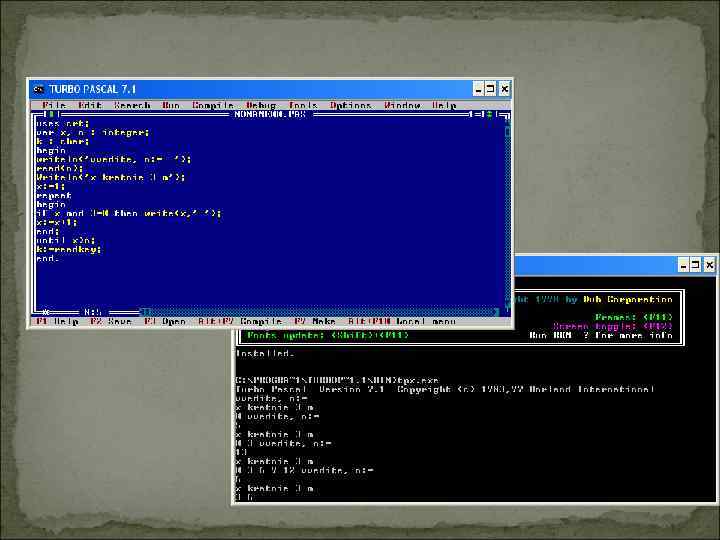
Task: Click 'Installed.' text in the background console
Action: [264, 353]
